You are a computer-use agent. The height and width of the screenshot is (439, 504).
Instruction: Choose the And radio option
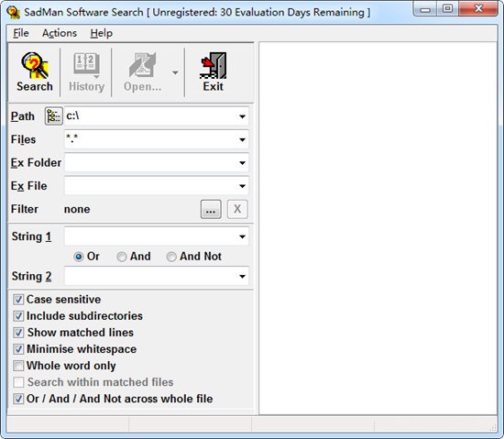(122, 257)
